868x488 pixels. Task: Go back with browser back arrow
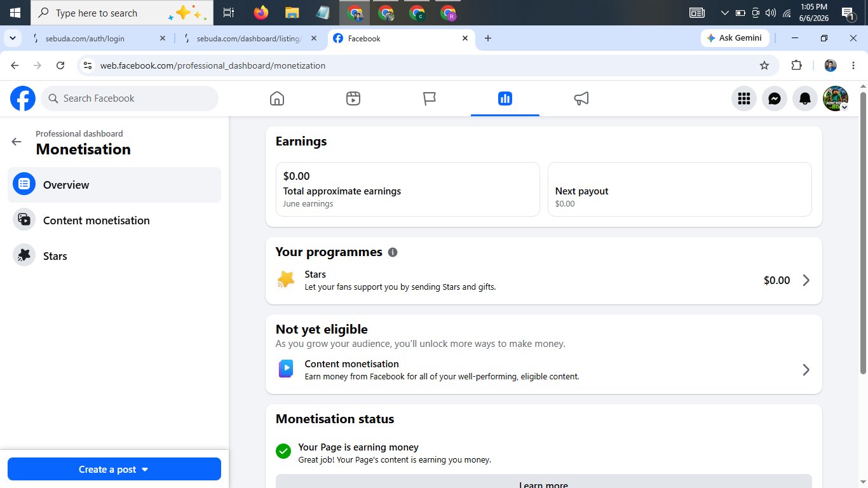point(15,65)
